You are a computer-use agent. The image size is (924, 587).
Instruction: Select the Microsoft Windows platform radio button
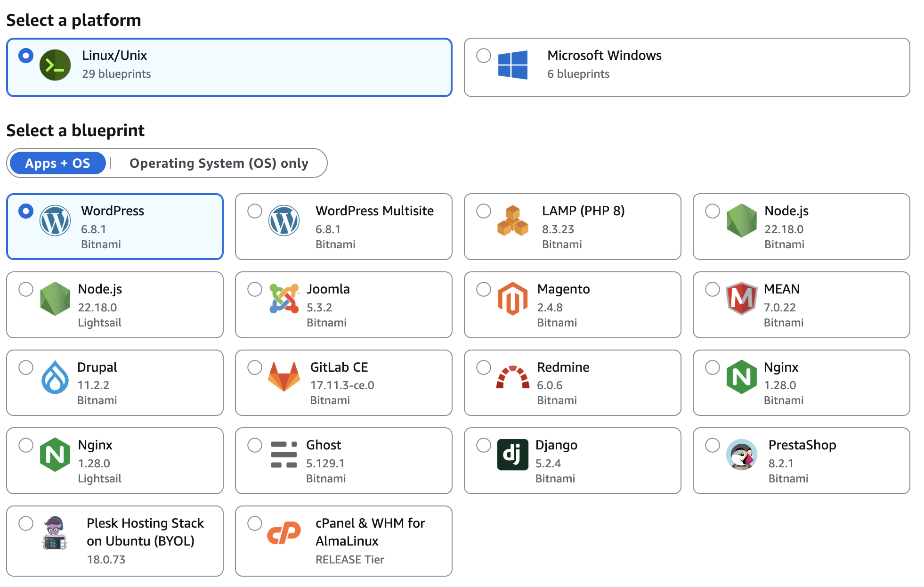(483, 56)
